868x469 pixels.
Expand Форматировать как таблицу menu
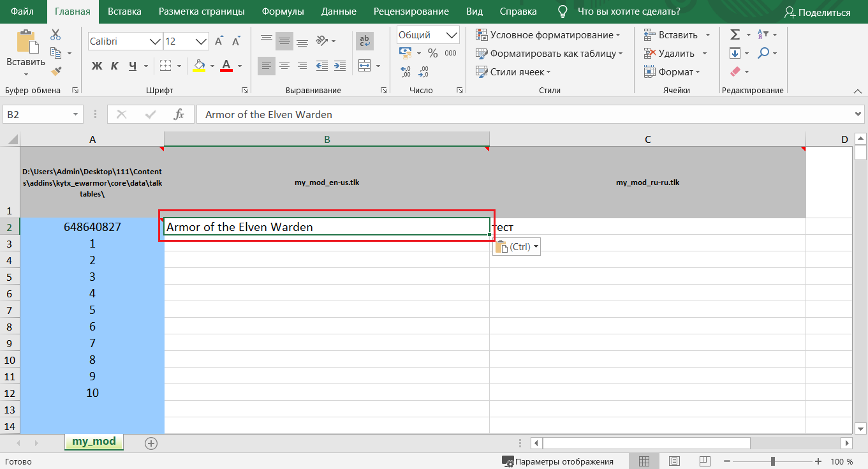pyautogui.click(x=549, y=54)
